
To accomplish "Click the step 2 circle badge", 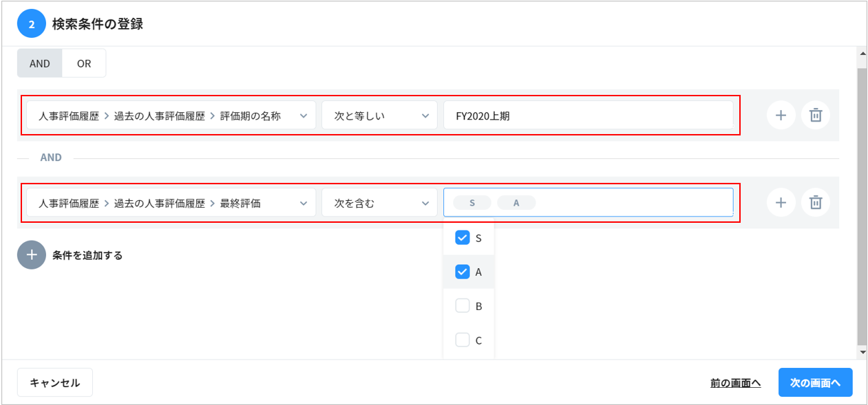I will coord(31,24).
